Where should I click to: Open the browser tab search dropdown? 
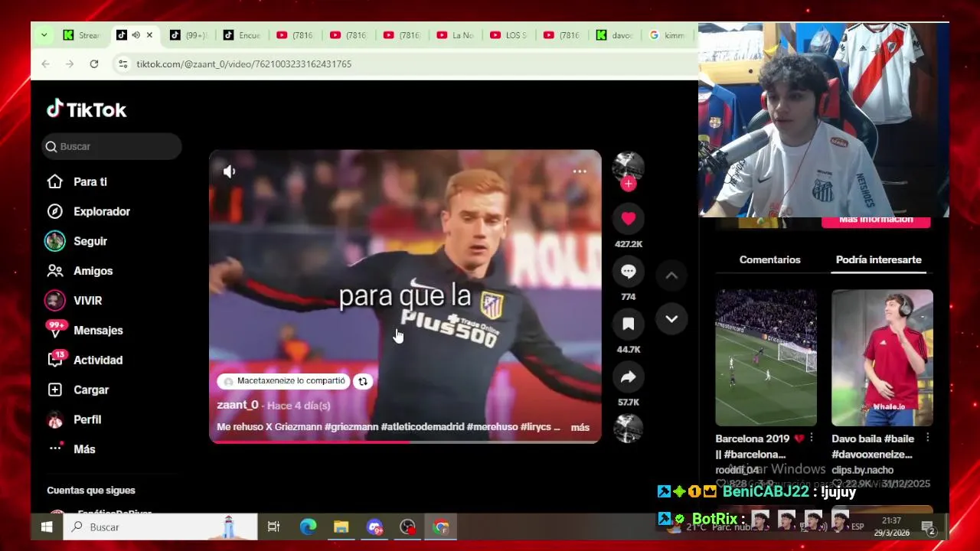44,35
